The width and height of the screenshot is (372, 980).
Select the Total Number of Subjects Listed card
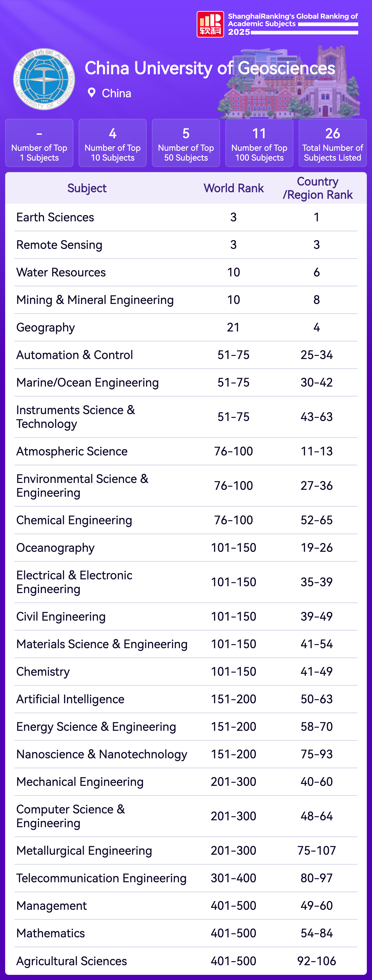(x=332, y=143)
